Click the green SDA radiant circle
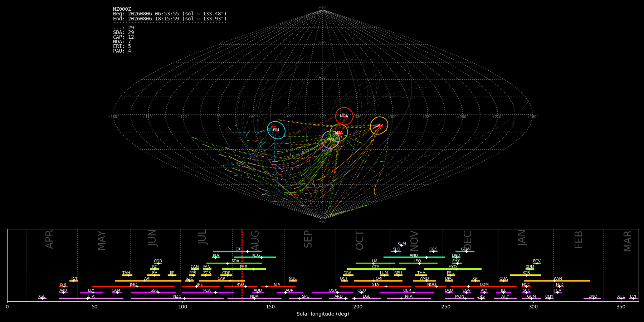Image resolution: width=644 pixels, height=322 pixels. tap(339, 133)
